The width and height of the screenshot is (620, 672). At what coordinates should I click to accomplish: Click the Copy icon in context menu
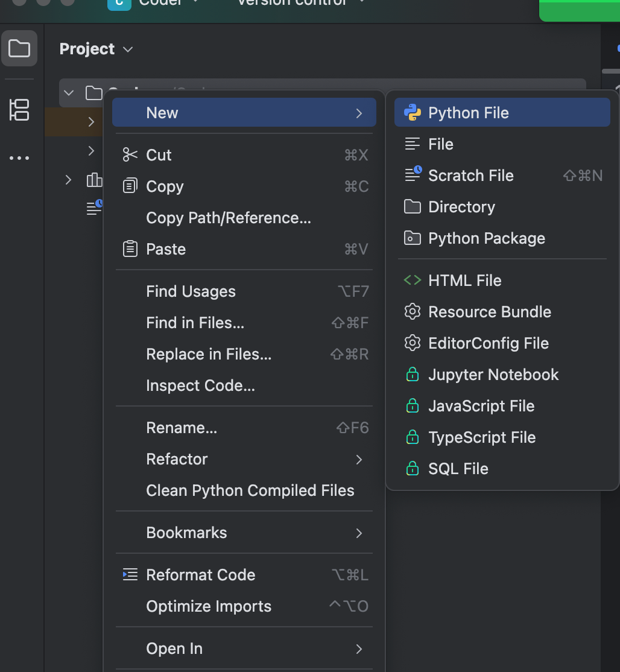click(x=130, y=186)
